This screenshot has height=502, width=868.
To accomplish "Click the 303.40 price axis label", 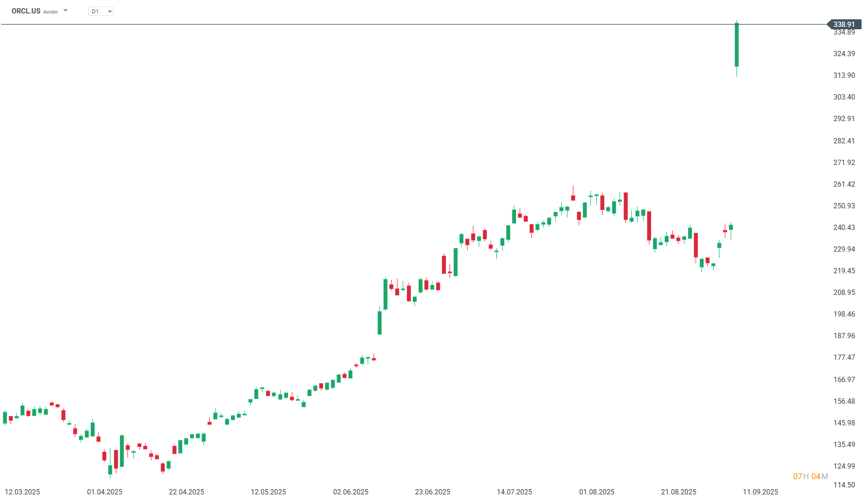I will coord(844,97).
